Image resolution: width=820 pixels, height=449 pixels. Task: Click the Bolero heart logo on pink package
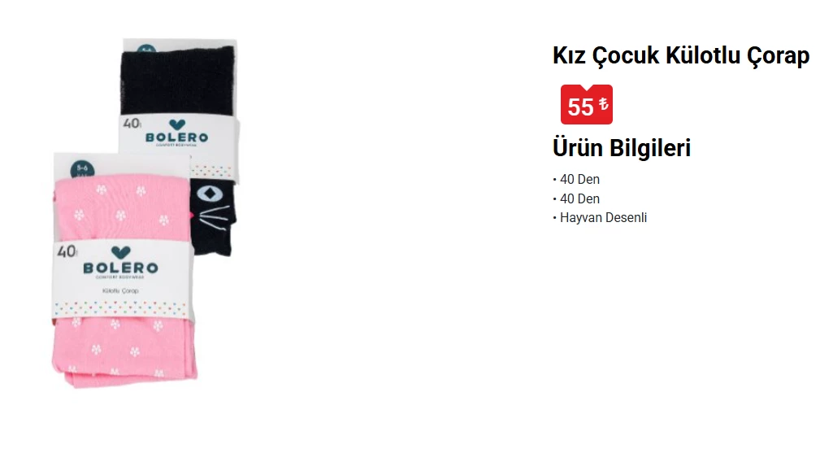tap(121, 252)
